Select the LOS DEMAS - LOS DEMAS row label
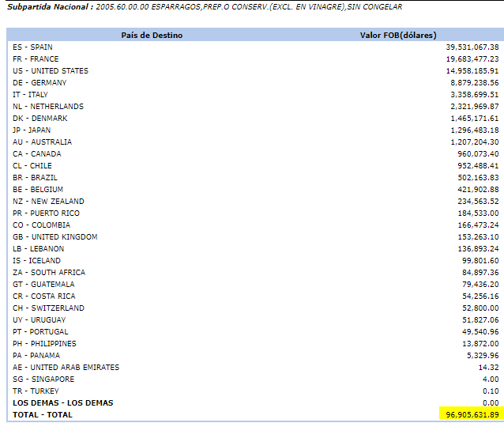This screenshot has height=423, width=504. [x=63, y=403]
